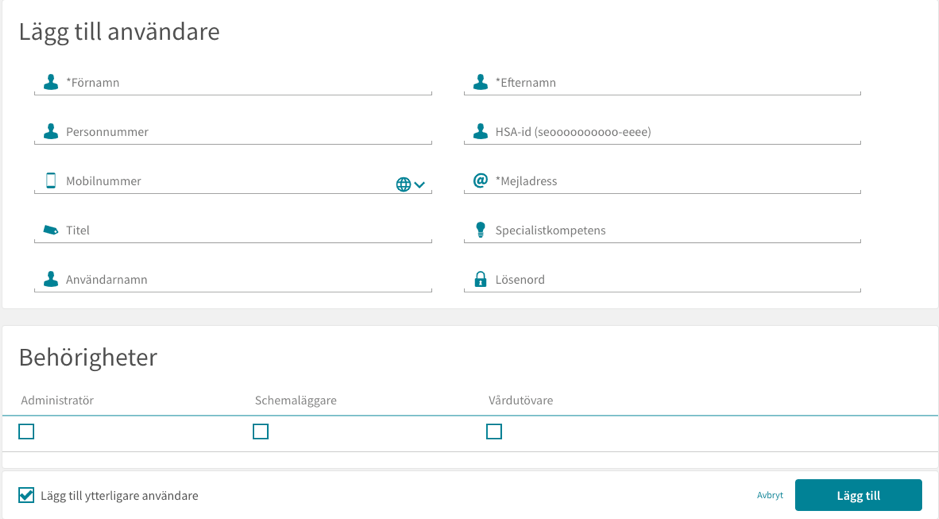The width and height of the screenshot is (939, 519).
Task: Click the Lägg till button
Action: (x=858, y=495)
